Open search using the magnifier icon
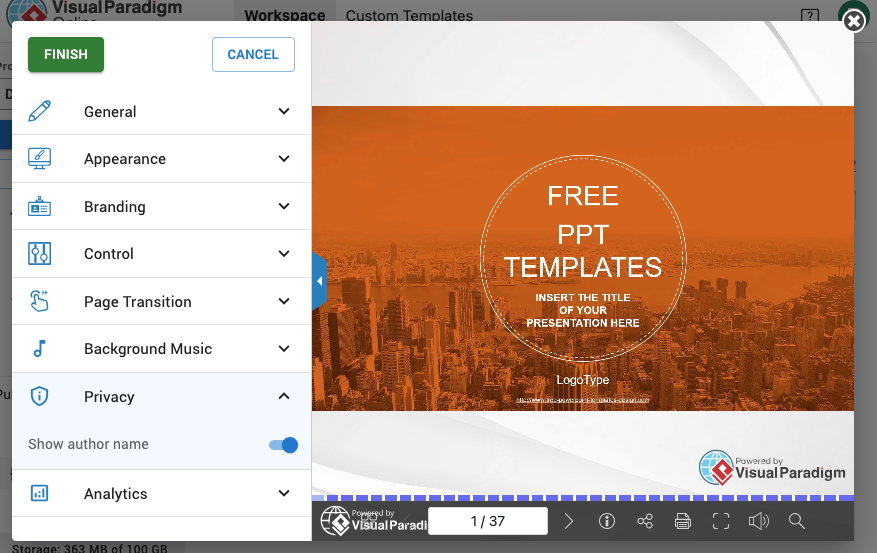Screen dimensions: 877x553 point(797,521)
